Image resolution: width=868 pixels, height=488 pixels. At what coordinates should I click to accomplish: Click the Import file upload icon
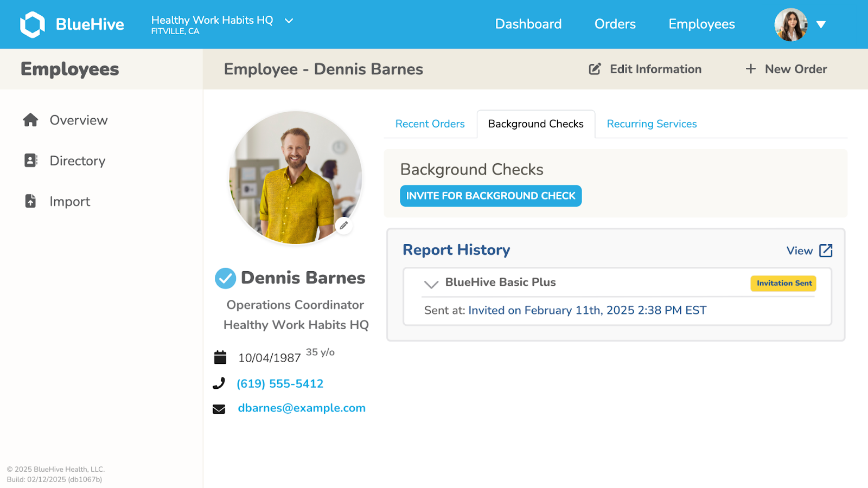[30, 201]
